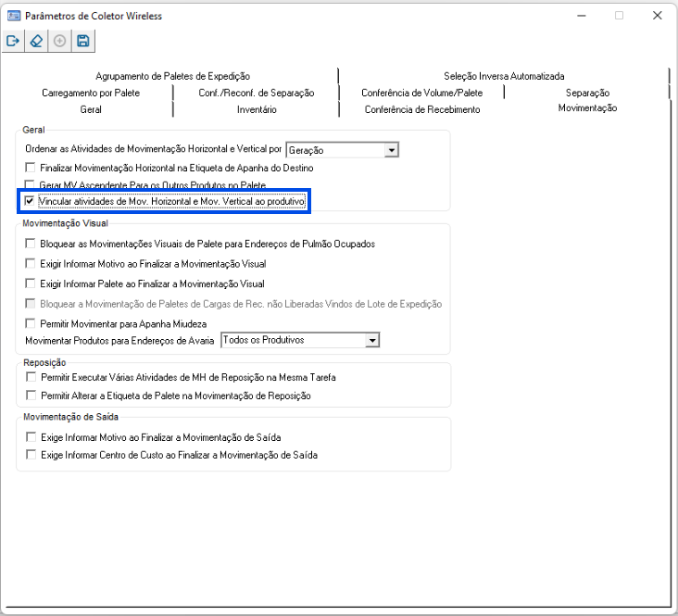Screen dimensions: 678x616
Task: Close the Parâmetros de Coletor Wireless window
Action: [658, 16]
